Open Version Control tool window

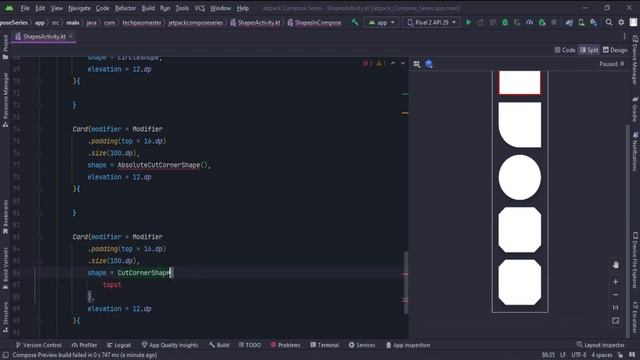(x=38, y=345)
